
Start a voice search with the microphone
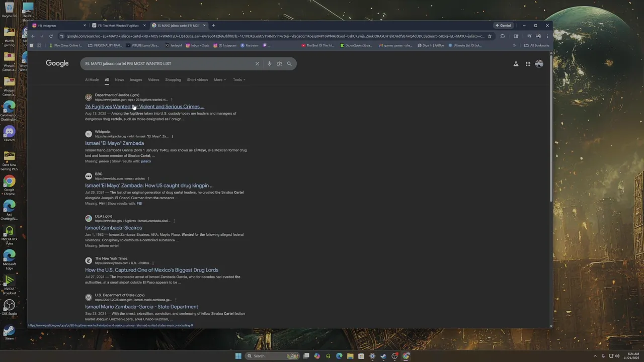coord(269,64)
